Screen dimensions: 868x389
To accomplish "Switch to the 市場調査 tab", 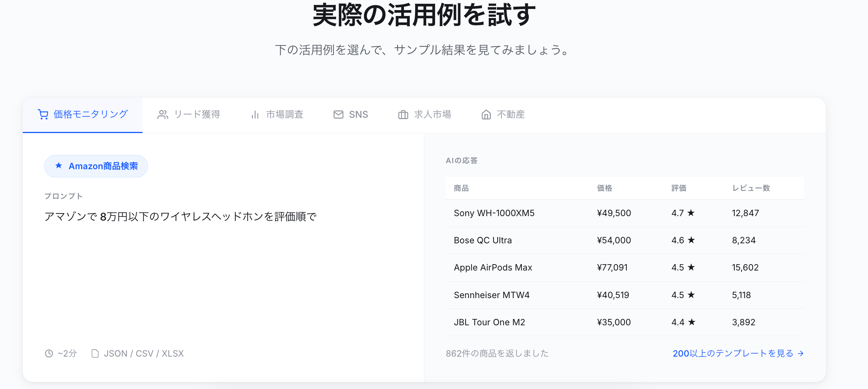I will (277, 115).
